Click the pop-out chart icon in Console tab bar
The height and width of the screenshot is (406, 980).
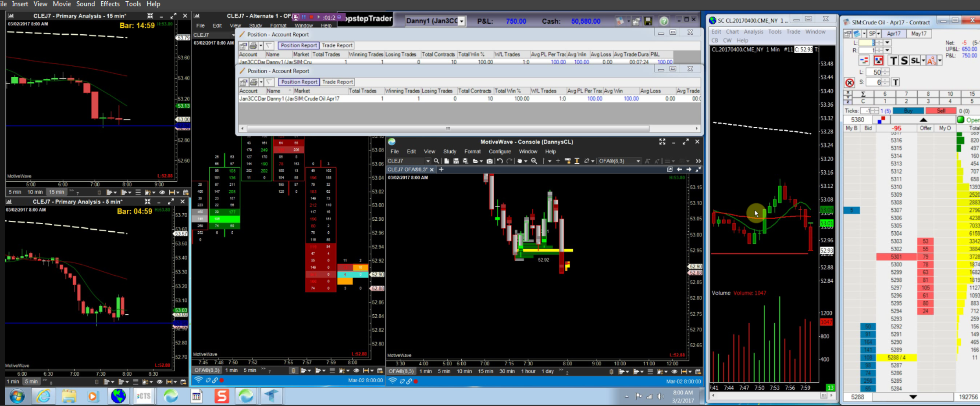click(670, 169)
